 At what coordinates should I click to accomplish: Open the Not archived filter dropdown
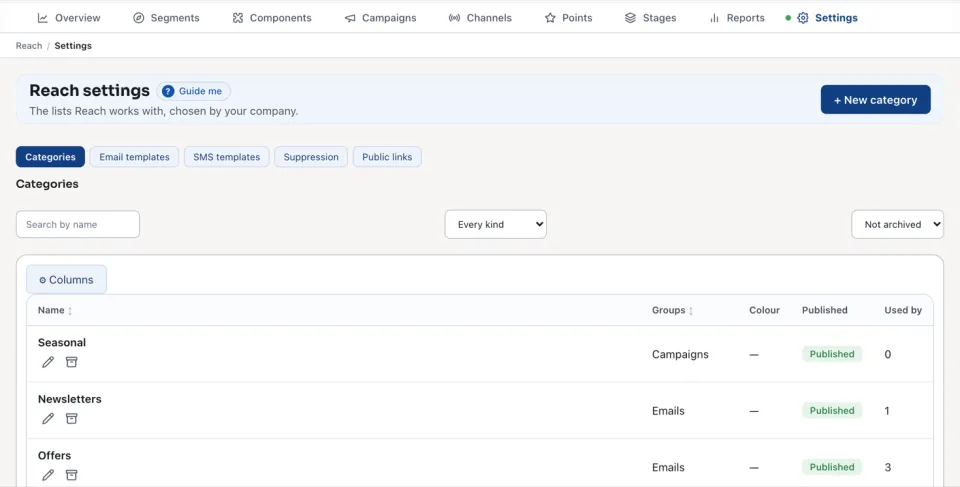coord(897,224)
